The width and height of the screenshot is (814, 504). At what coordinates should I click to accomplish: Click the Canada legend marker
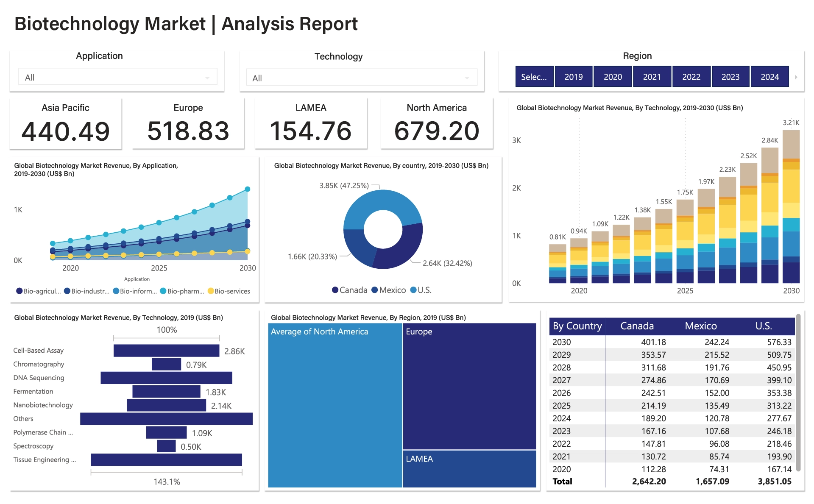pyautogui.click(x=335, y=290)
